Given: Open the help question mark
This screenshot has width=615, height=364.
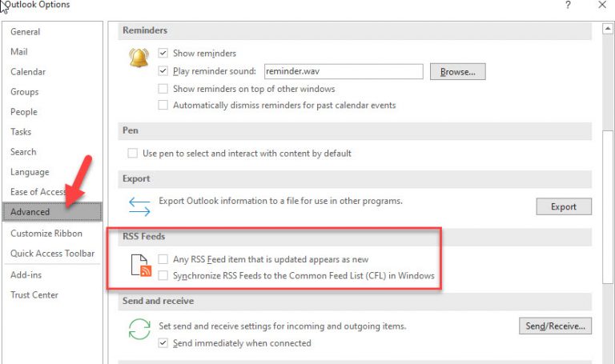Looking at the screenshot, I should point(568,6).
